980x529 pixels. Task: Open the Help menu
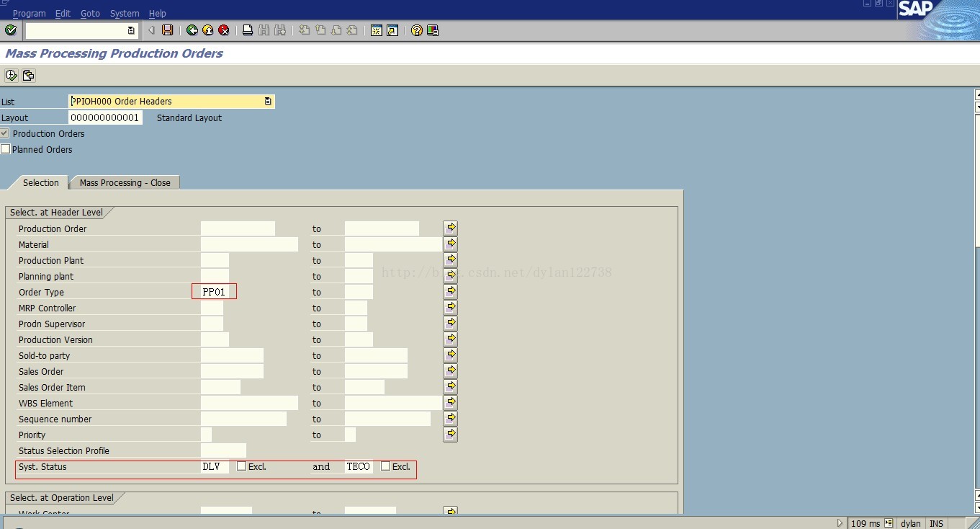point(157,13)
